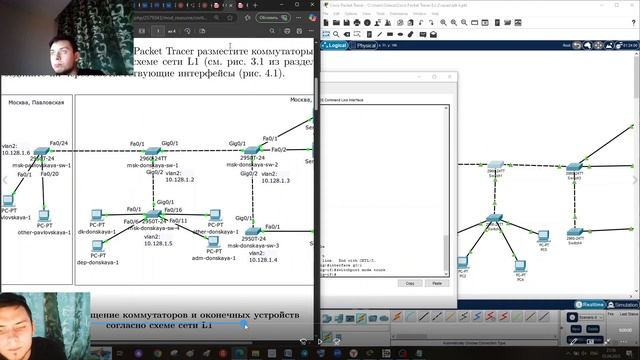
Task: Click the PDF page number field
Action: click(158, 31)
